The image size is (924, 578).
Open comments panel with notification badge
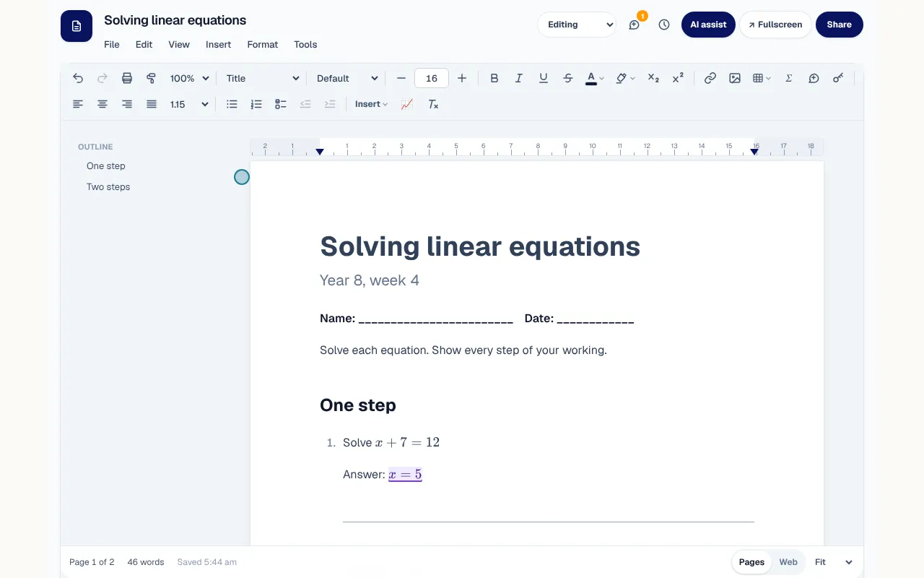click(x=635, y=25)
